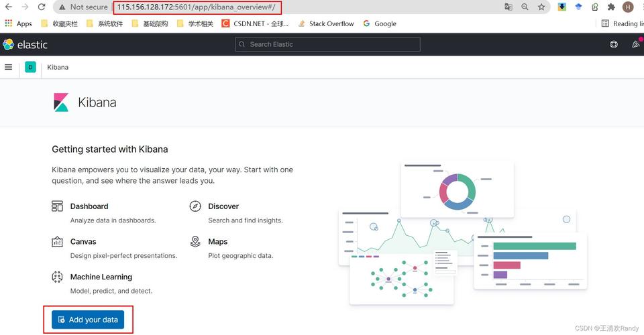Reload the page

pyautogui.click(x=42, y=7)
